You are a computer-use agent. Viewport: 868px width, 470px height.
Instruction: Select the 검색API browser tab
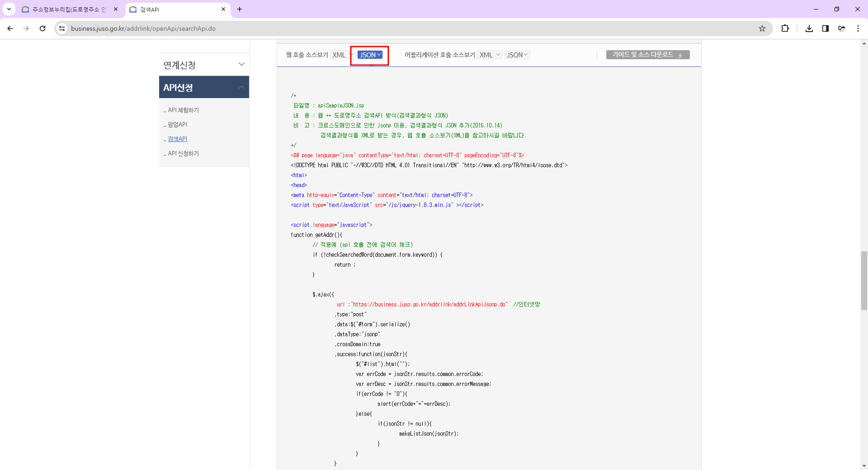pyautogui.click(x=177, y=9)
